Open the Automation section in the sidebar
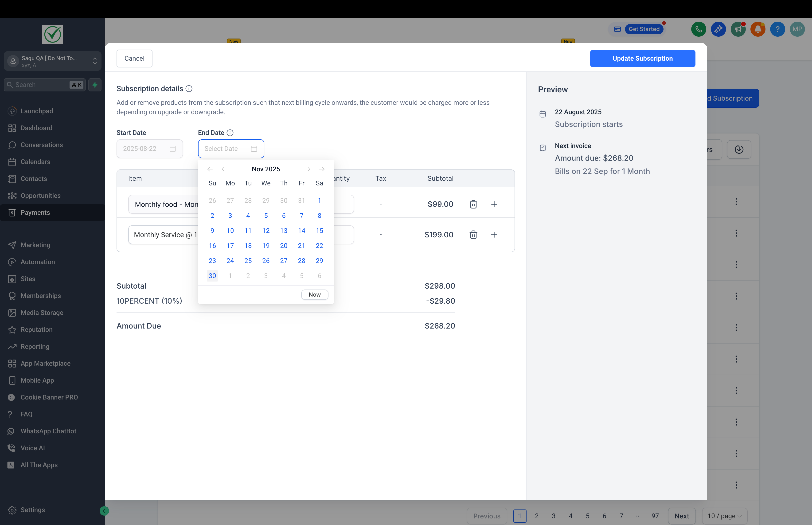 [x=38, y=262]
